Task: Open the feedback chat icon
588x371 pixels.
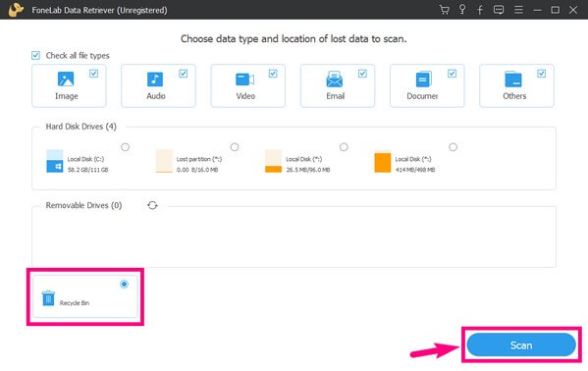Action: (x=499, y=10)
